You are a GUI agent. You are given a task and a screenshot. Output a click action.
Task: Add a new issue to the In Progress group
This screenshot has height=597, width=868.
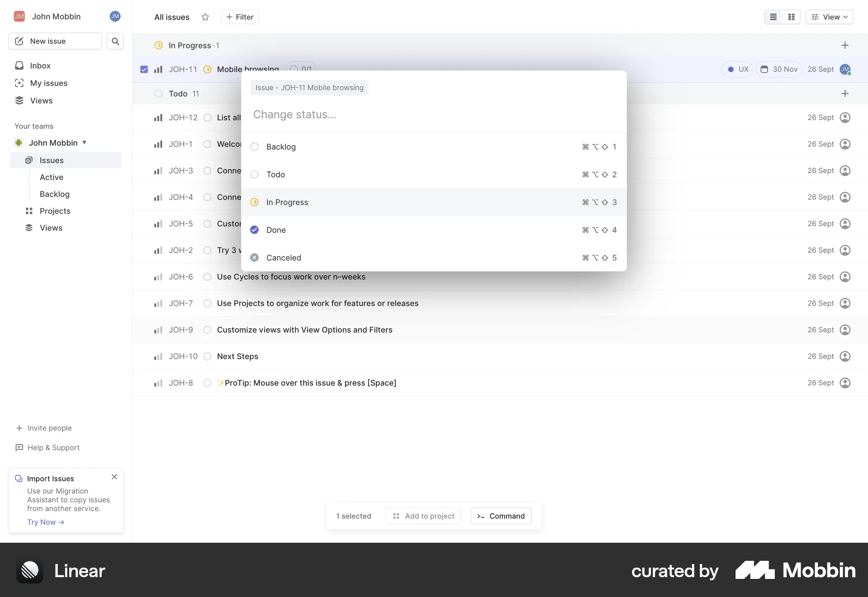[x=845, y=45]
